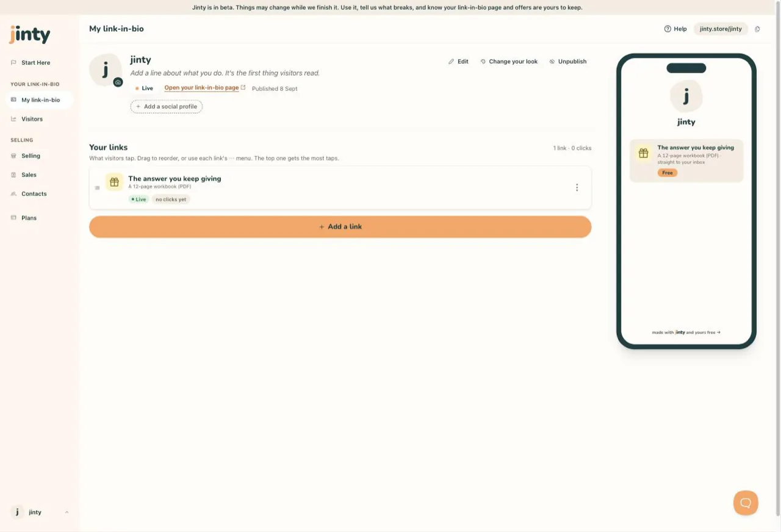The width and height of the screenshot is (781, 532).
Task: Click the Help question mark icon
Action: click(x=668, y=29)
